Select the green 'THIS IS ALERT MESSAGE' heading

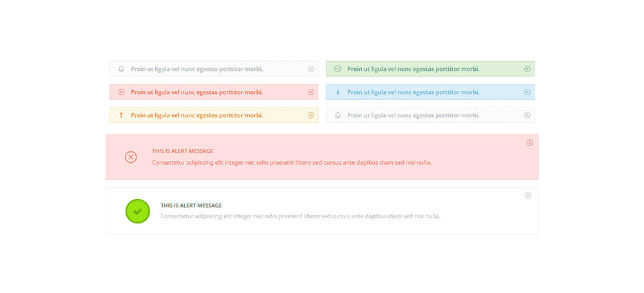pyautogui.click(x=191, y=205)
